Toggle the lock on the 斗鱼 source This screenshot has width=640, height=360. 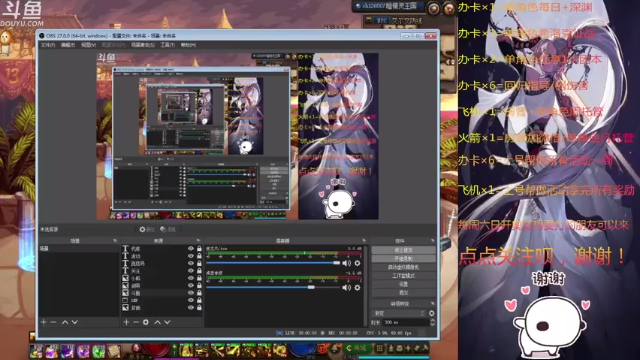click(199, 293)
